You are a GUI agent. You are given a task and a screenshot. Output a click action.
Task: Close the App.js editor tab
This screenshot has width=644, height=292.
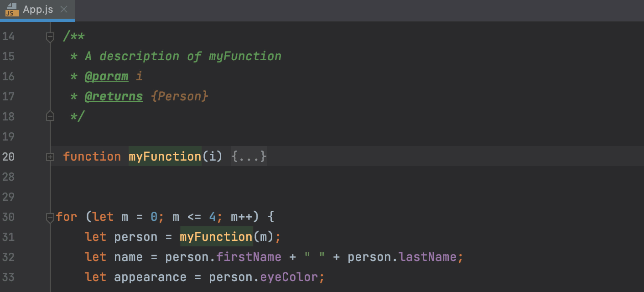[63, 8]
